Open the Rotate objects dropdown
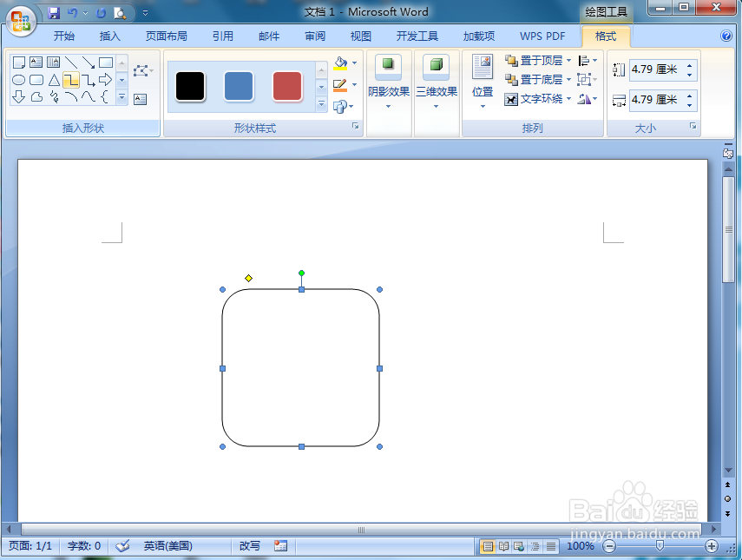The width and height of the screenshot is (742, 560). coord(588,99)
